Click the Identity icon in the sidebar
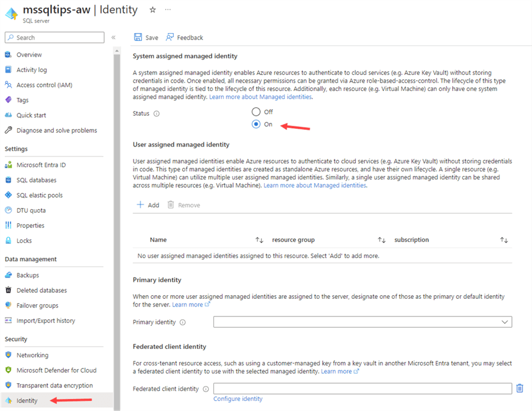This screenshot has height=411, width=532. (x=8, y=400)
